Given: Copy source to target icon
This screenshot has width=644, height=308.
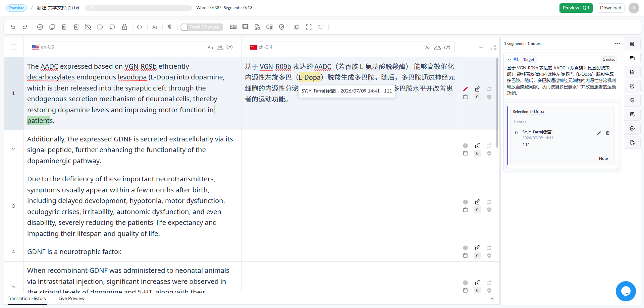Looking at the screenshot, I should 52,27.
